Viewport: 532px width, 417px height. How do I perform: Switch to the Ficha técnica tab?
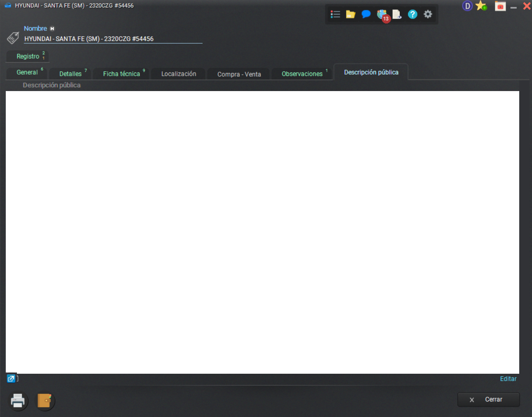click(x=121, y=73)
